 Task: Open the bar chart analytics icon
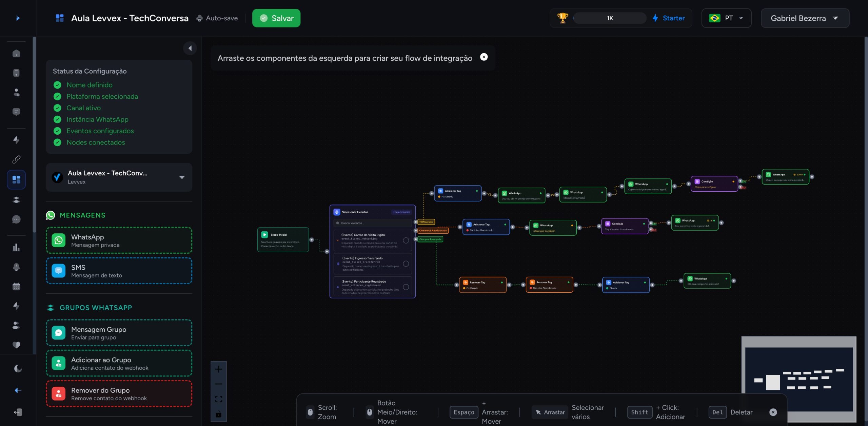pyautogui.click(x=16, y=248)
